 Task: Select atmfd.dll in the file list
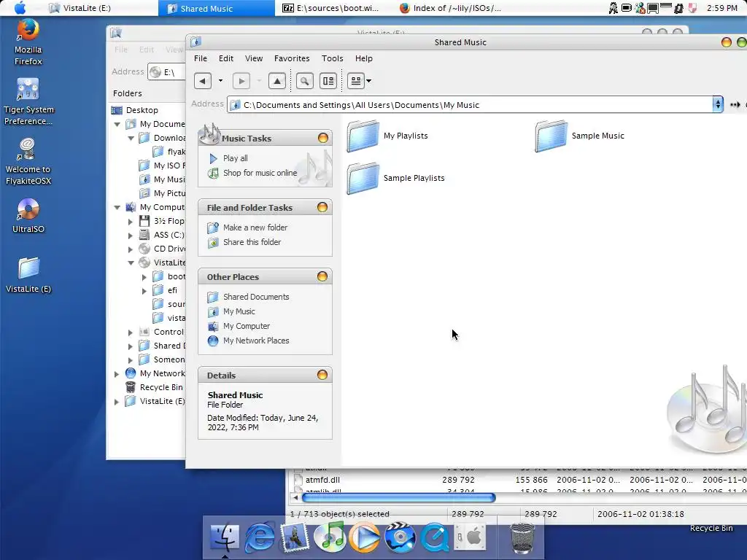(322, 480)
